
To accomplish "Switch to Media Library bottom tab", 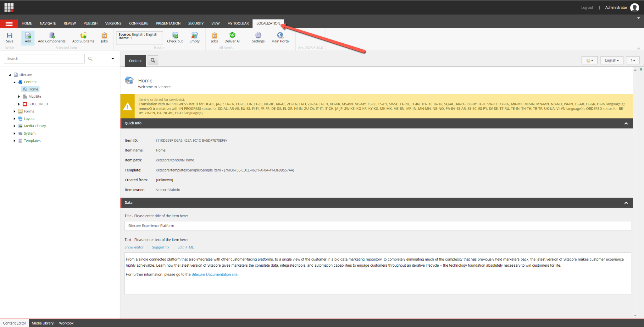I will 43,323.
